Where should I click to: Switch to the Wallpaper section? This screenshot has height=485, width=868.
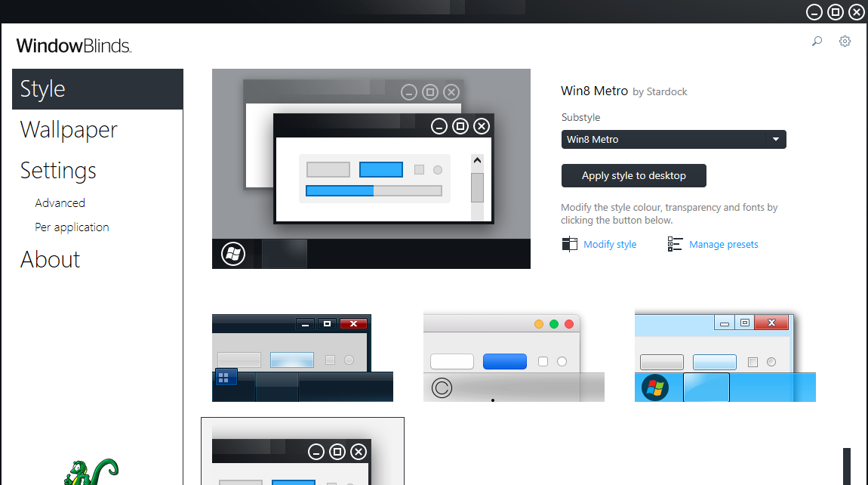click(69, 130)
